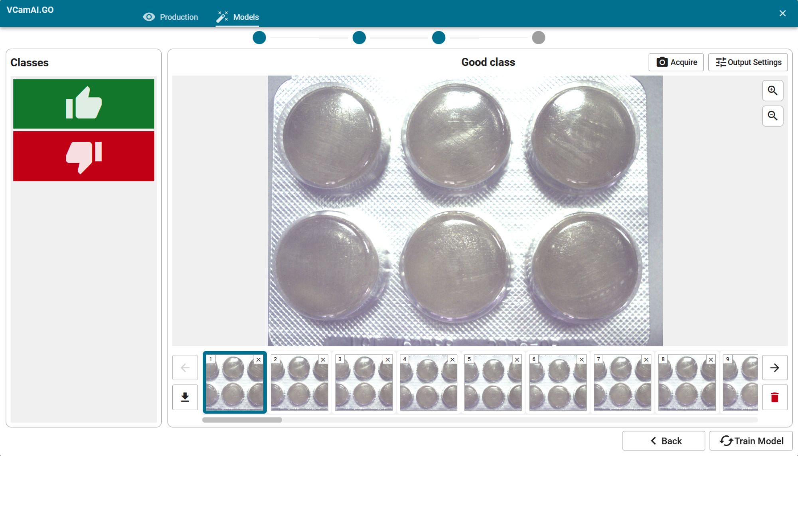798x532 pixels.
Task: Click the first wizard step circle
Action: point(259,38)
